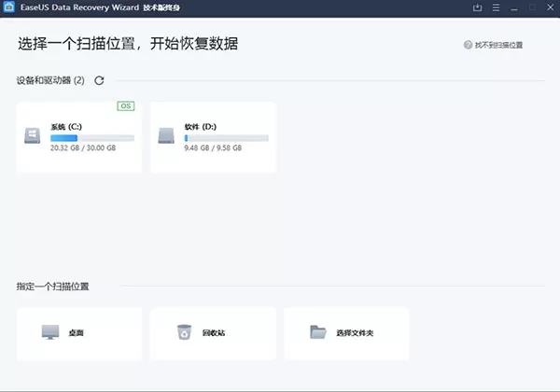Click the 指定一个扫描位置 heading
This screenshot has height=392, width=560.
click(52, 287)
